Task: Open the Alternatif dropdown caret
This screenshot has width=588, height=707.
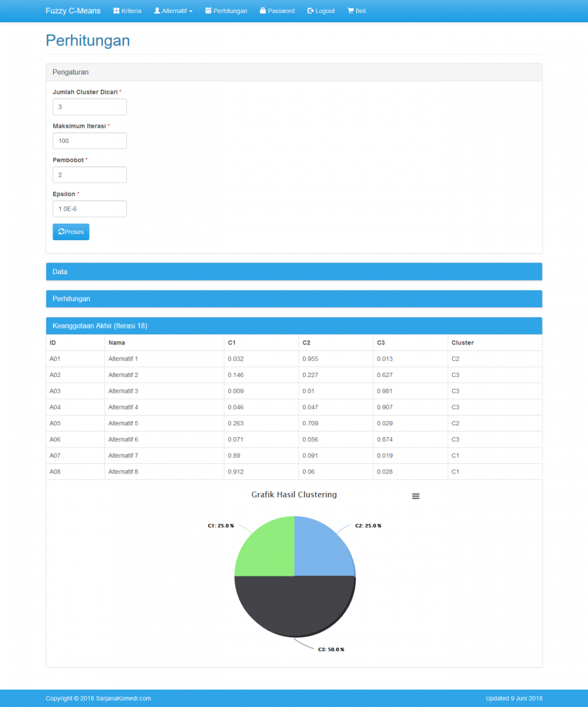Action: [x=191, y=11]
